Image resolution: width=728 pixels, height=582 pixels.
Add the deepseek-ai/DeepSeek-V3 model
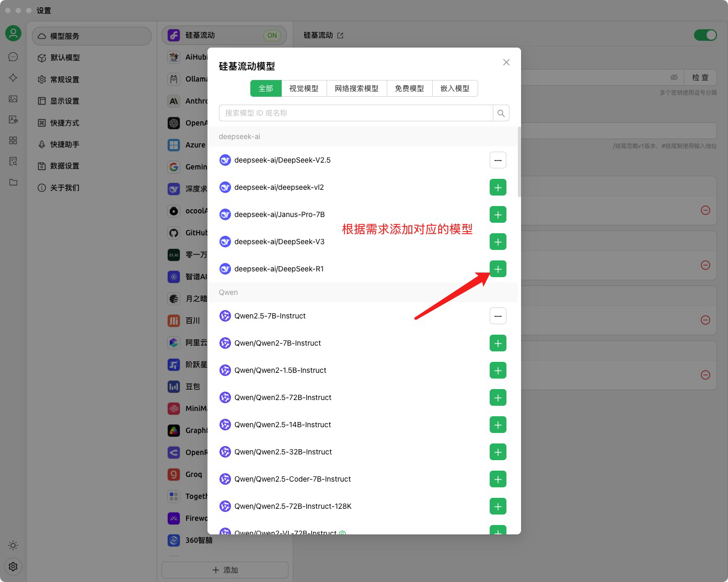coord(498,242)
